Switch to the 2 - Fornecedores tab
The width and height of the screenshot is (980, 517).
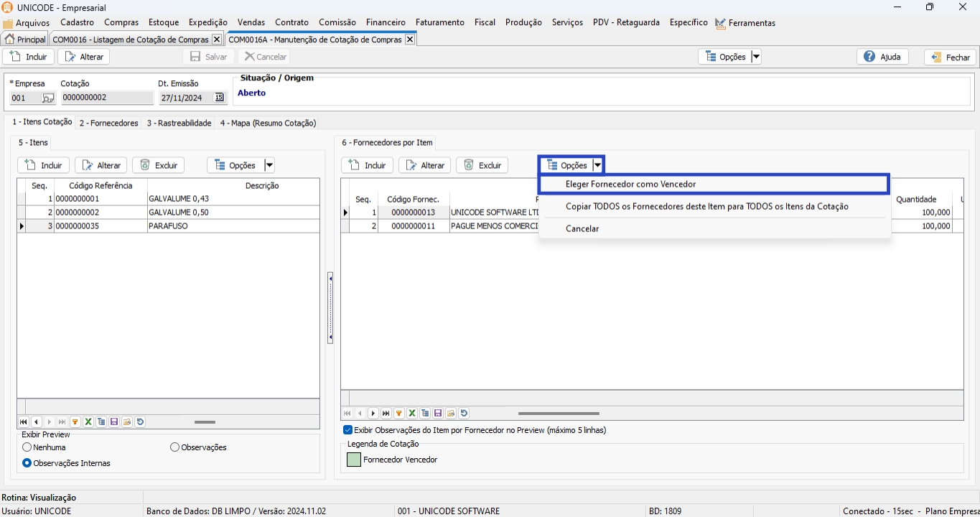coord(108,123)
